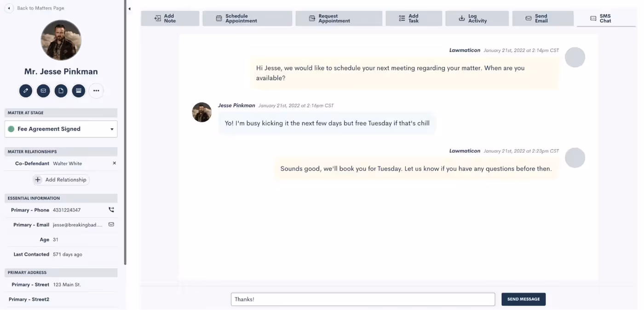This screenshot has width=644, height=310.
Task: Open the Fee Agreement Signed stage dropdown
Action: pos(61,129)
